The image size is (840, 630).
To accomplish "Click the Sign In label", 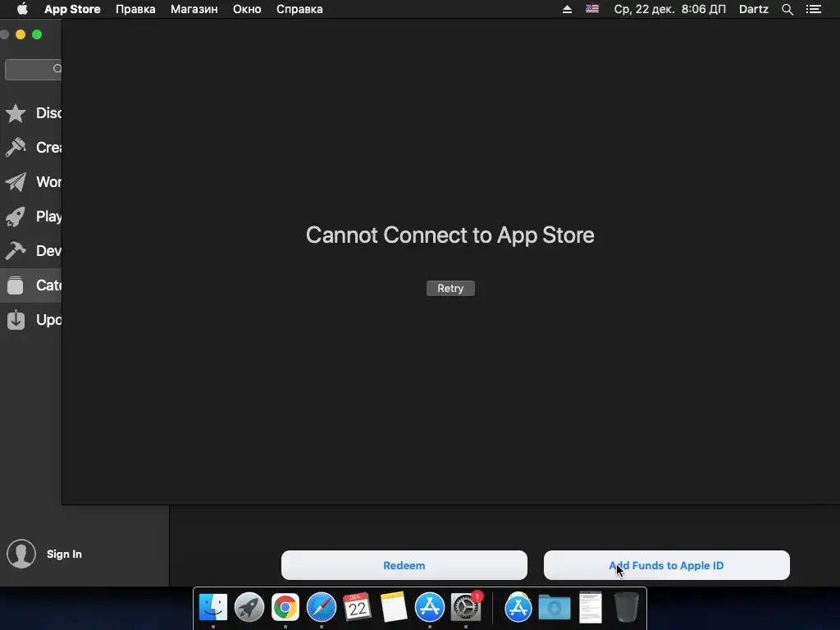I will pos(64,554).
